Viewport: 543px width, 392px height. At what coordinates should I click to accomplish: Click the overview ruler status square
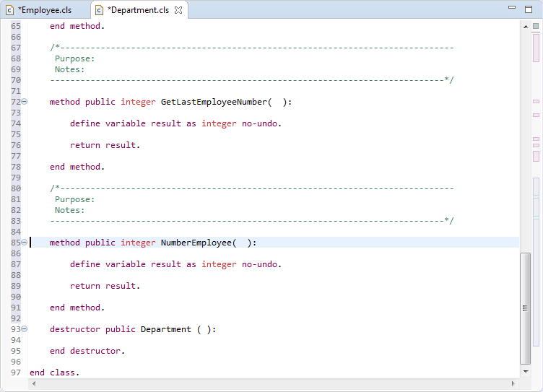536,26
